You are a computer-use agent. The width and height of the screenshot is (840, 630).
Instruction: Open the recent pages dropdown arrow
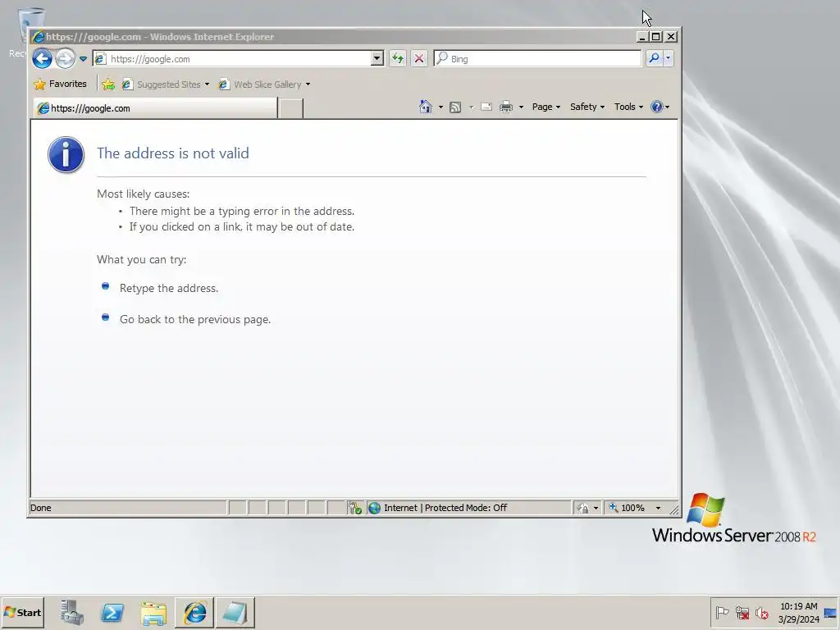pos(83,59)
